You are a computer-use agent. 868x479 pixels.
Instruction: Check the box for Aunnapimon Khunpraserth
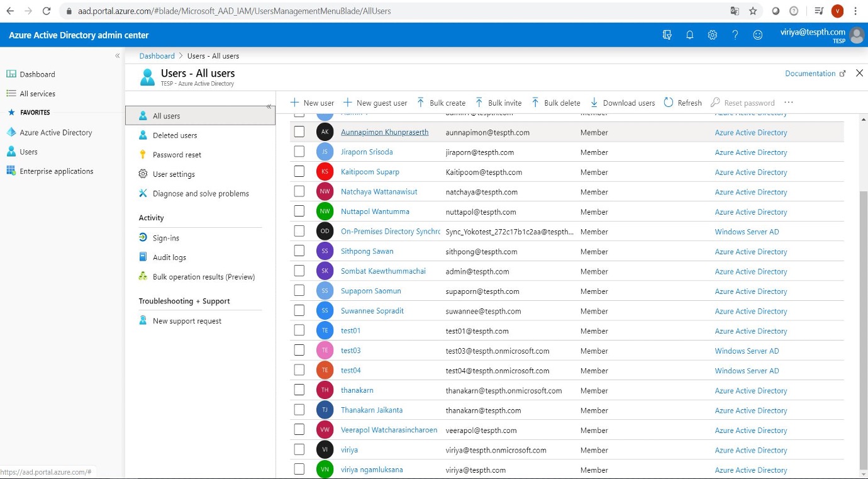[299, 132]
